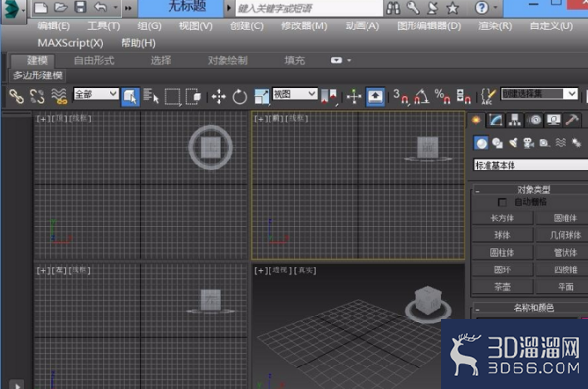
Task: Select the Bind to Space Warp icon
Action: 59,96
